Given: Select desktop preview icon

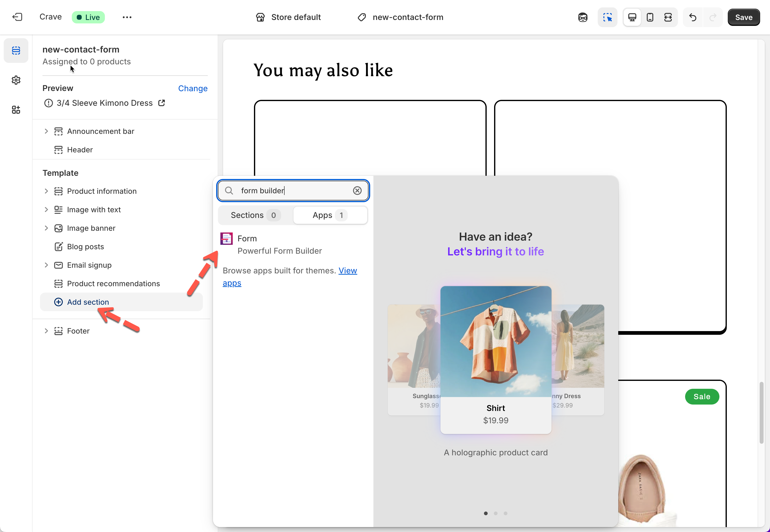Looking at the screenshot, I should [x=632, y=17].
